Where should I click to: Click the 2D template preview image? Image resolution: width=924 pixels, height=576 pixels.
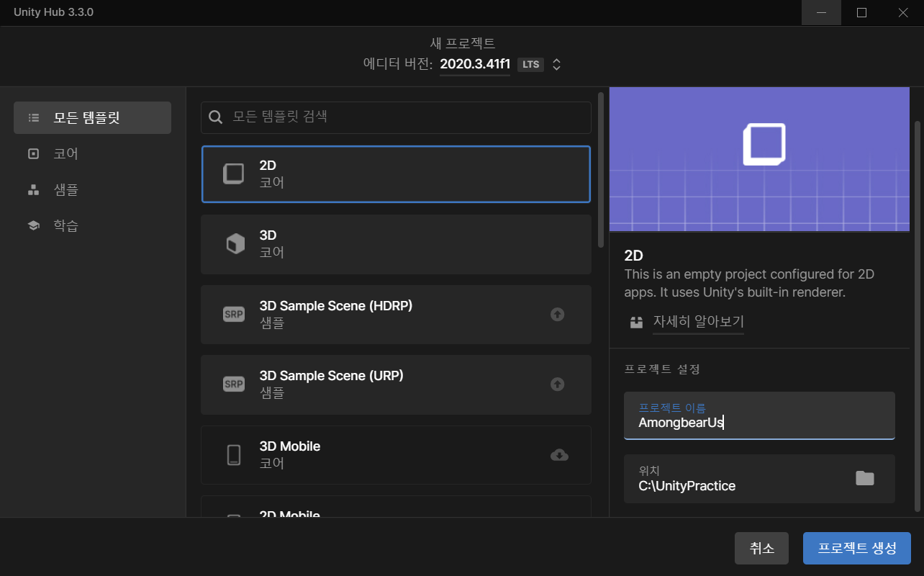pyautogui.click(x=759, y=160)
